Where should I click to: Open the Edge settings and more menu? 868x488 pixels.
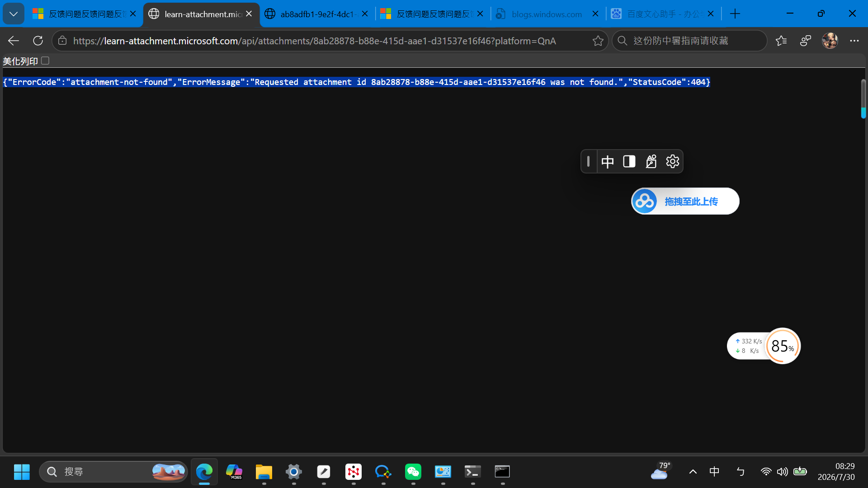(x=854, y=41)
